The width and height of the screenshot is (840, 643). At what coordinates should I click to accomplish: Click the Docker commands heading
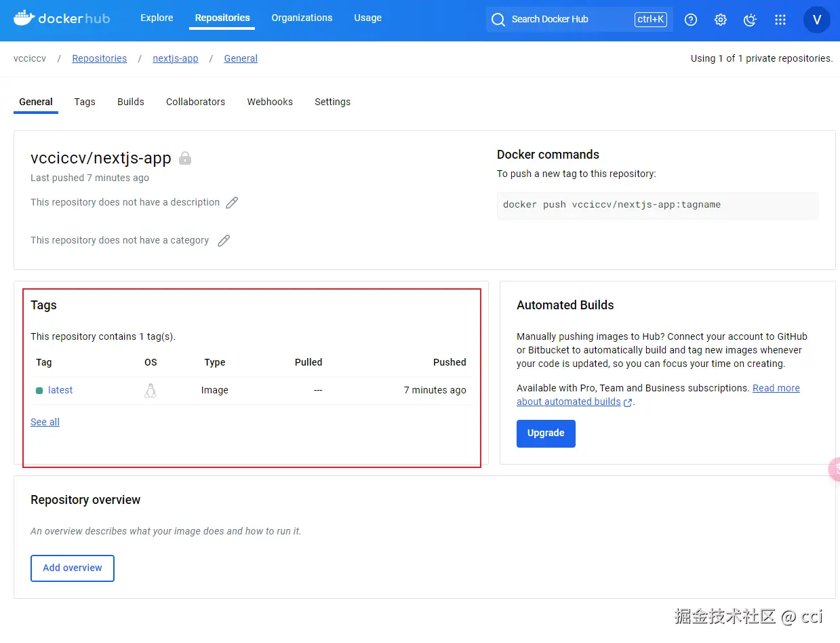pyautogui.click(x=548, y=155)
